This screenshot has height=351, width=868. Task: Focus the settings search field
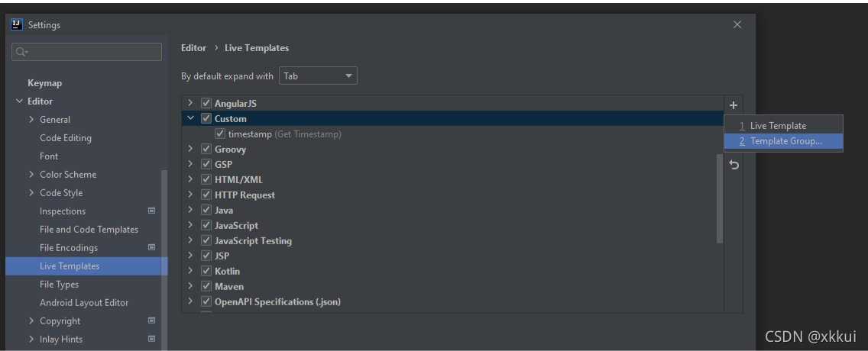(x=86, y=52)
